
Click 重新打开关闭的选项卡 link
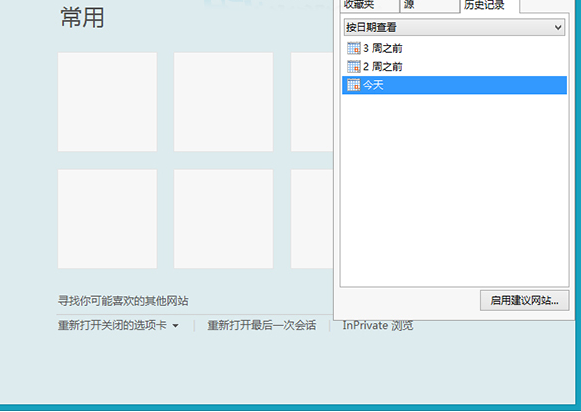(112, 325)
